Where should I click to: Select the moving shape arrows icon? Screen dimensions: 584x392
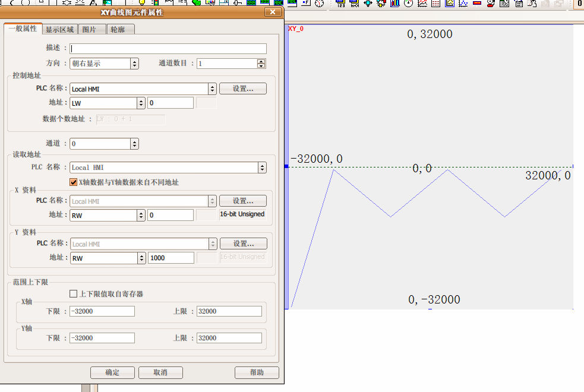pos(368,4)
